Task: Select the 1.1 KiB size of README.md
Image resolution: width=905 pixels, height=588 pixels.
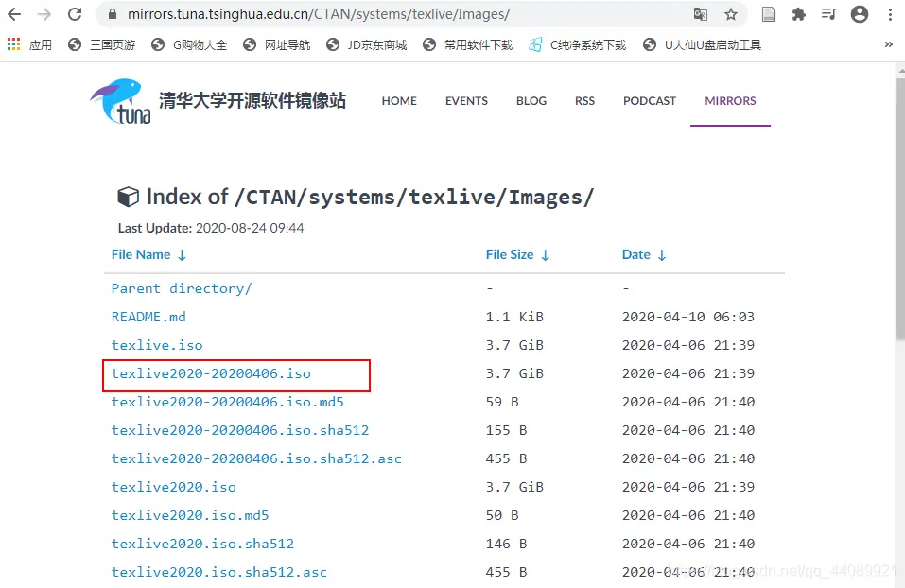Action: tap(514, 317)
